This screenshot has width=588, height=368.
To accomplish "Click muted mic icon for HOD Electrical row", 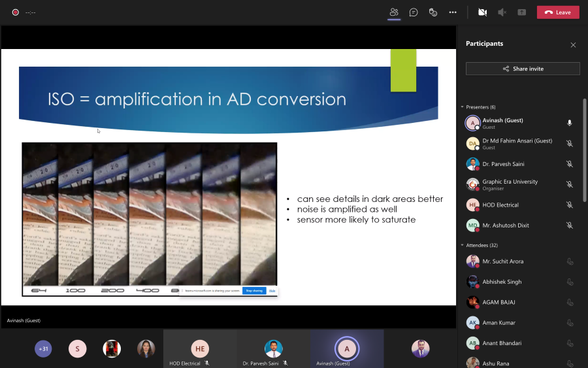I will 569,205.
